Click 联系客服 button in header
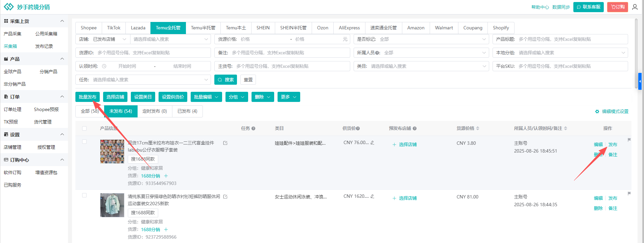The image size is (644, 243). tap(588, 7)
